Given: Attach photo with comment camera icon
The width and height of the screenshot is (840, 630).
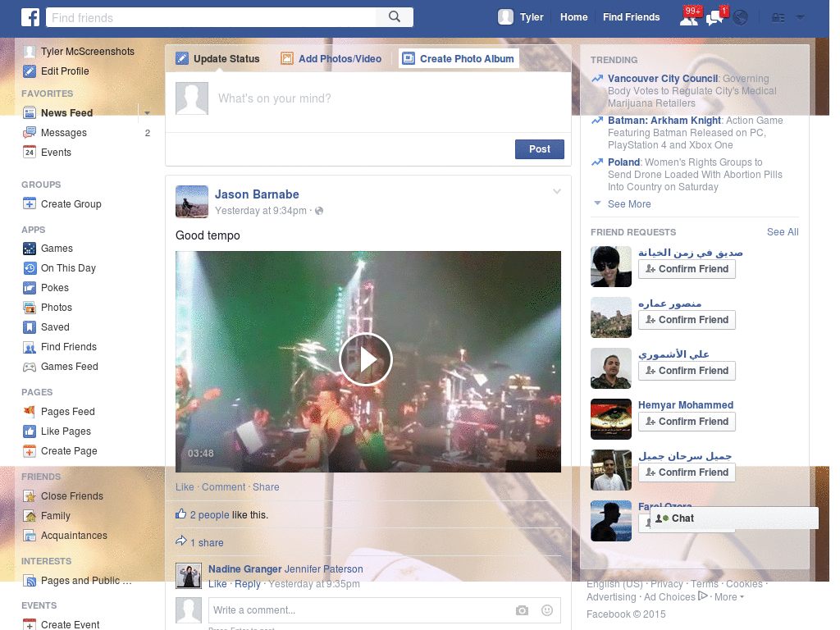Looking at the screenshot, I should 522,610.
